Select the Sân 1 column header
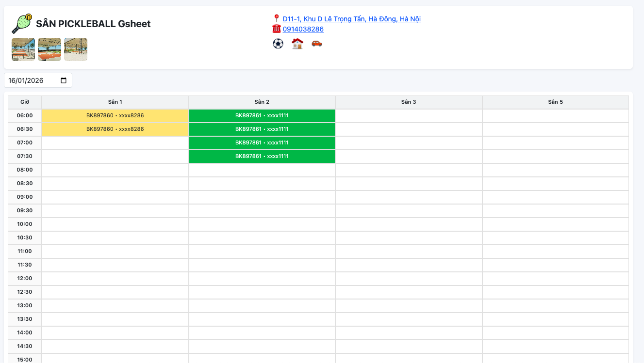The image size is (644, 363). [x=115, y=102]
